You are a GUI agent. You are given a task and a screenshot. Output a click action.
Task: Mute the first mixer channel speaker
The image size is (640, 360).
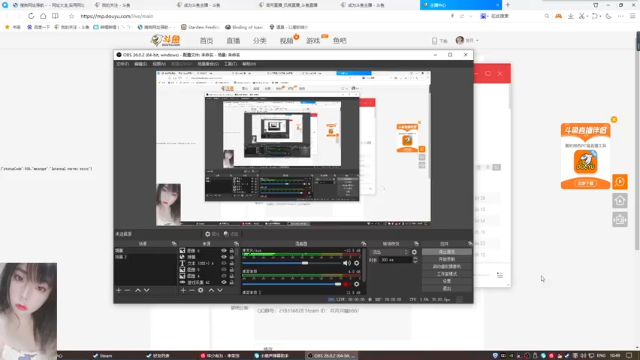[347, 263]
